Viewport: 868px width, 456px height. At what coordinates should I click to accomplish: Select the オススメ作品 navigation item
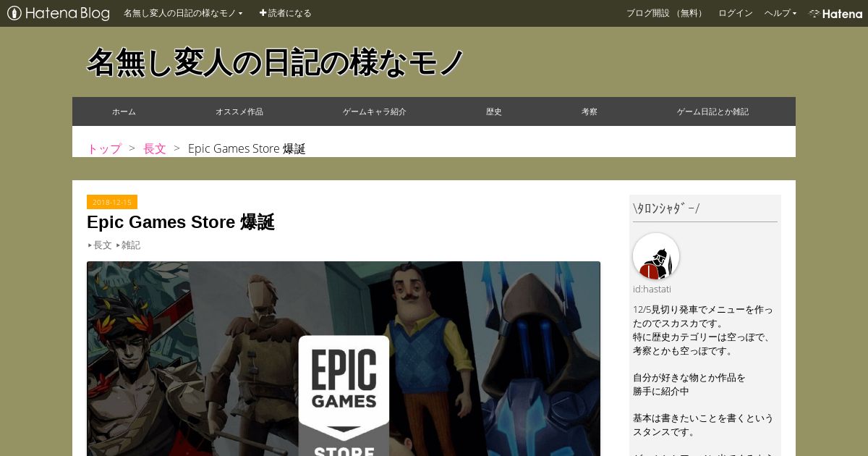pyautogui.click(x=239, y=111)
